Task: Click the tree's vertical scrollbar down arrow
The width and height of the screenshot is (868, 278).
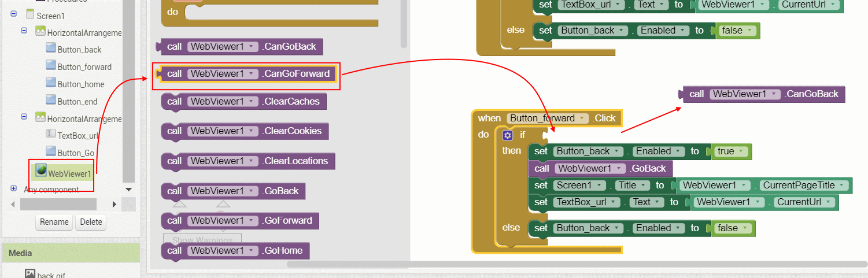Action: pos(128,189)
